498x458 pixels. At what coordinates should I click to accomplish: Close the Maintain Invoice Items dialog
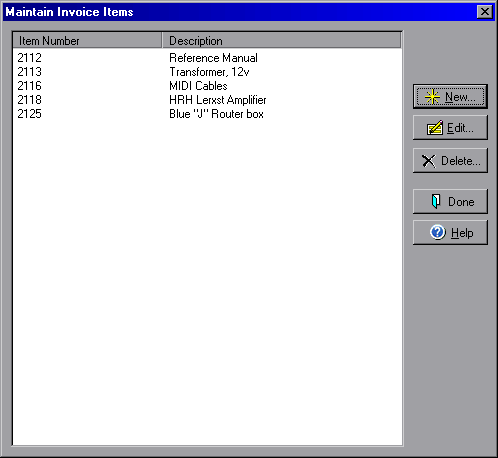click(485, 12)
